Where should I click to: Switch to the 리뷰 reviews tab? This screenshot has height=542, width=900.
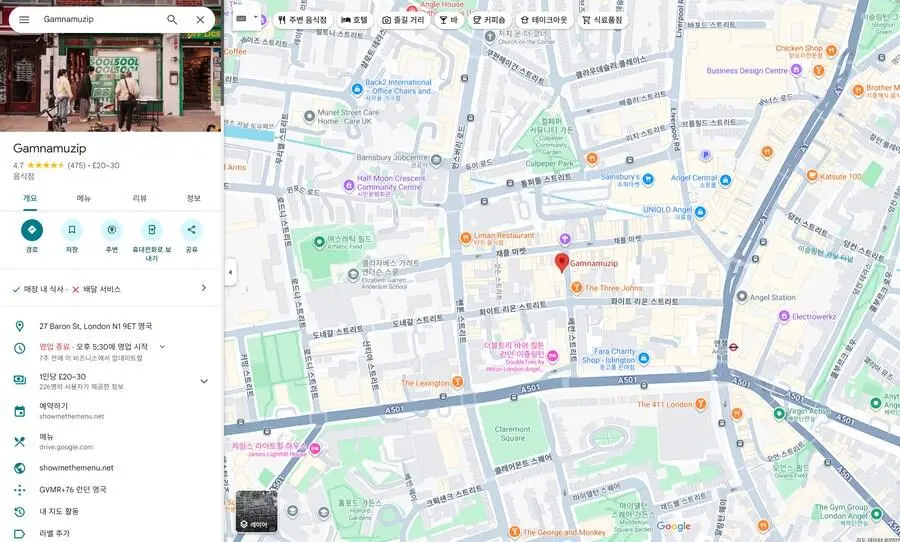click(x=139, y=198)
